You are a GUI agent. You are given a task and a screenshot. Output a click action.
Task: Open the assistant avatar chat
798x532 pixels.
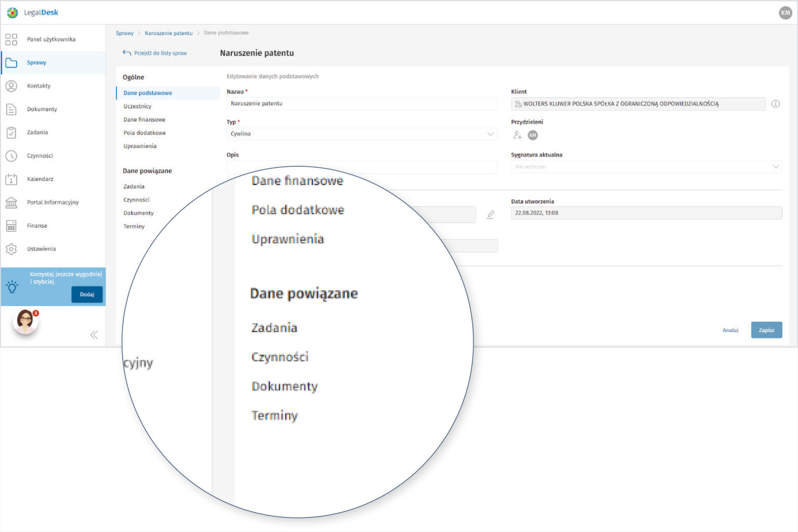[25, 322]
